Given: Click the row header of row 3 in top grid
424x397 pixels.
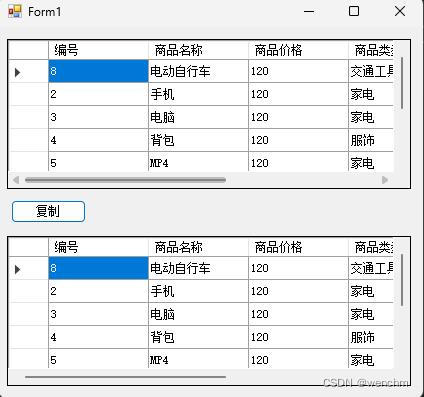Looking at the screenshot, I should (x=28, y=117).
